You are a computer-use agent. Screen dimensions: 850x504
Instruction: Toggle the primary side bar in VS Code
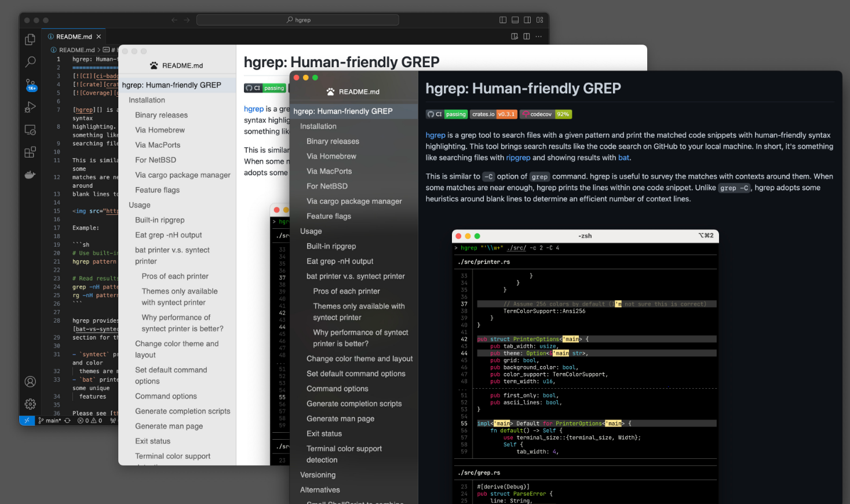click(x=503, y=20)
